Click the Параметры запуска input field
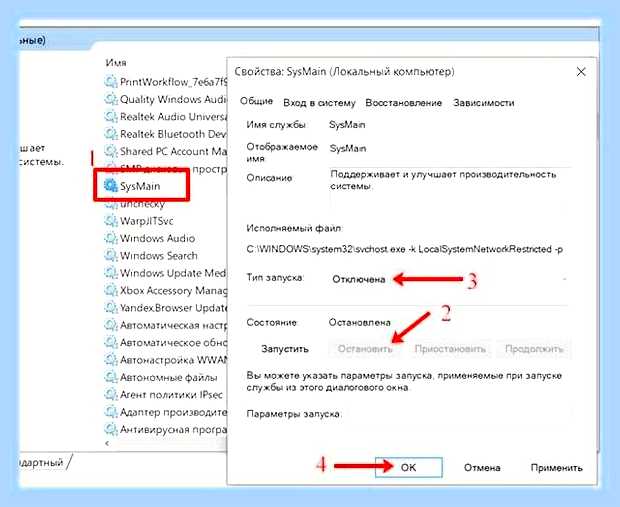620x507 pixels. [457, 414]
